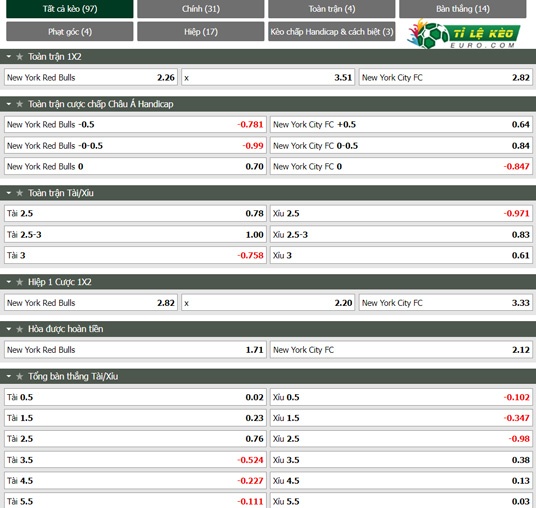This screenshot has height=508, width=536.
Task: Pick New York City FC 0 at -0.847
Action: click(x=401, y=166)
